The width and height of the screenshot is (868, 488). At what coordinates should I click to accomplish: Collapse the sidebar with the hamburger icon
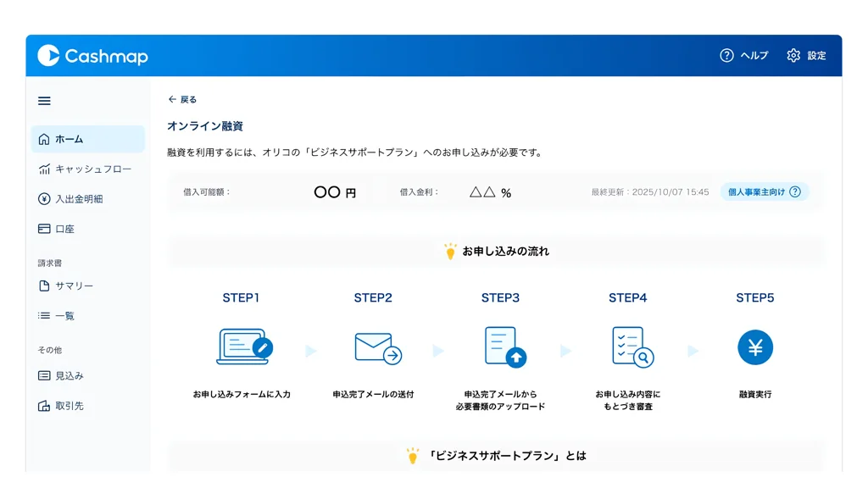coord(44,101)
